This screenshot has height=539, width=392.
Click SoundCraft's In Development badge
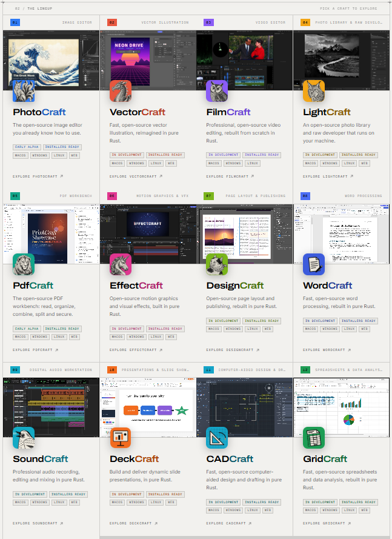tap(30, 494)
